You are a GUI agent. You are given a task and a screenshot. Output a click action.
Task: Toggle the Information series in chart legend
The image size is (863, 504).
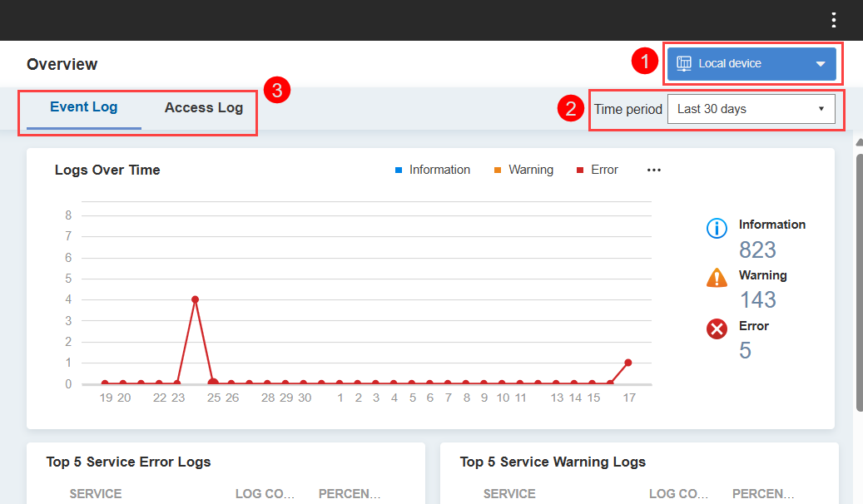[x=433, y=170]
